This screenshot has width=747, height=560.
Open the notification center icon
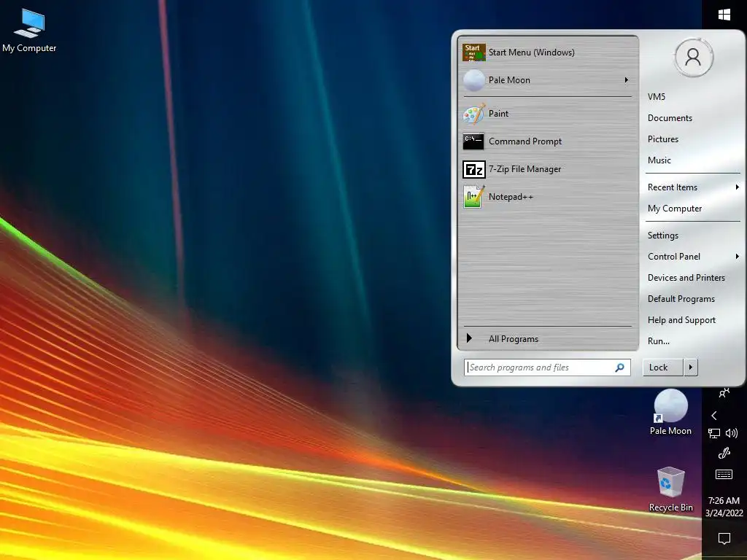pos(724,539)
